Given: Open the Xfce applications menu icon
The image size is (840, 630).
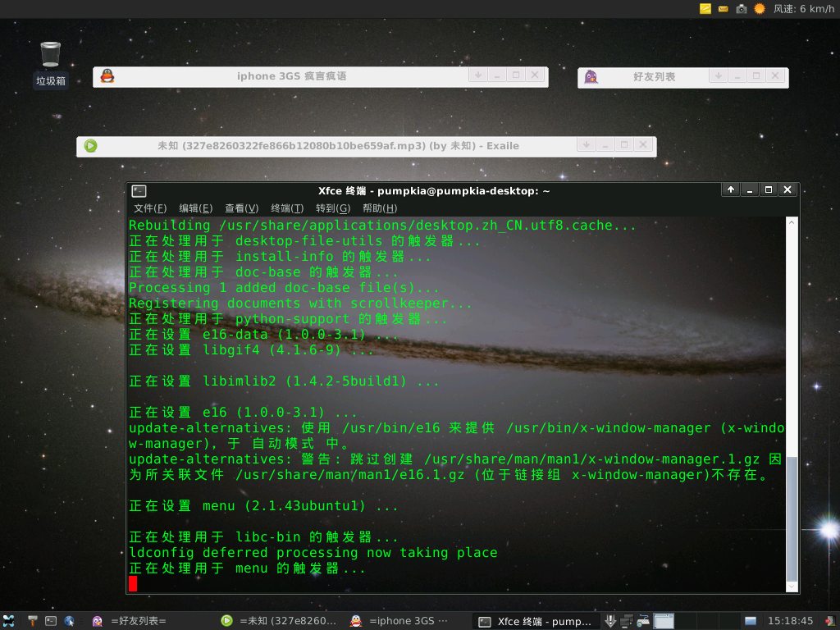Looking at the screenshot, I should pyautogui.click(x=8, y=621).
